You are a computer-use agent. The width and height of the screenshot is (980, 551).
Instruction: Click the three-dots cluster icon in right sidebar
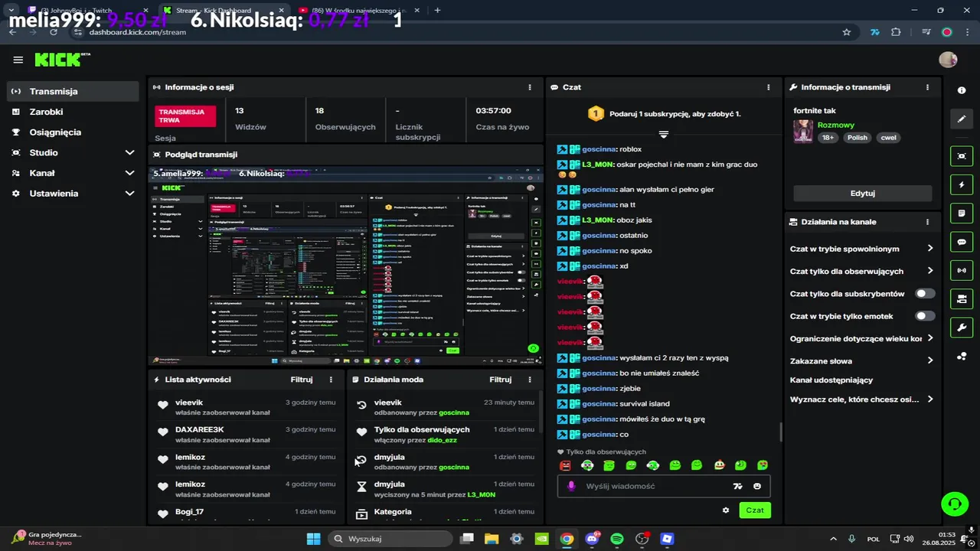[x=962, y=356]
